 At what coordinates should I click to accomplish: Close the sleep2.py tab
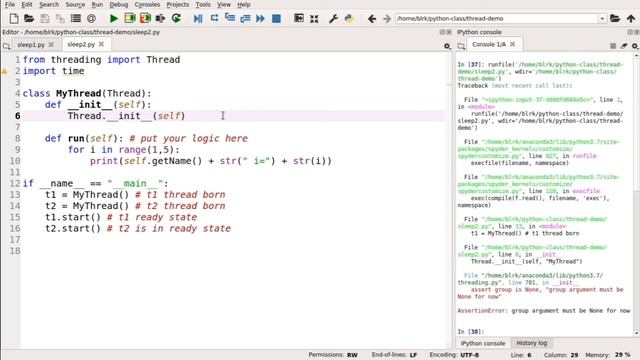[101, 44]
